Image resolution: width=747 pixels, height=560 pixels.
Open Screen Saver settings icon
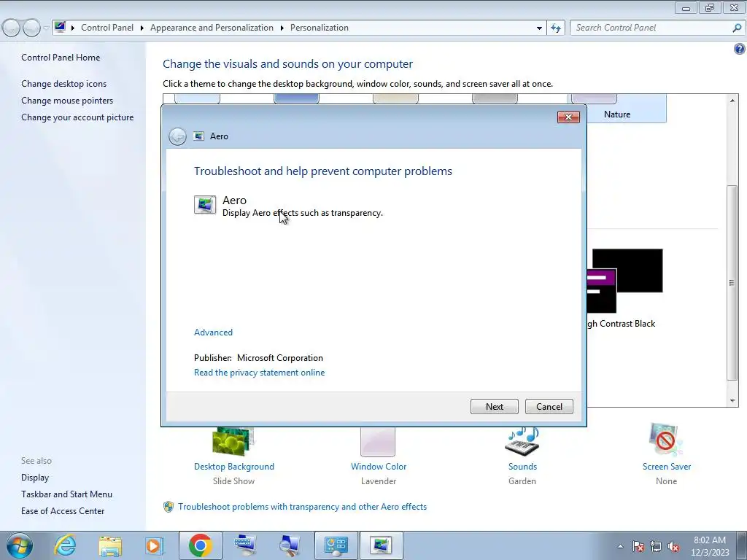pyautogui.click(x=666, y=440)
